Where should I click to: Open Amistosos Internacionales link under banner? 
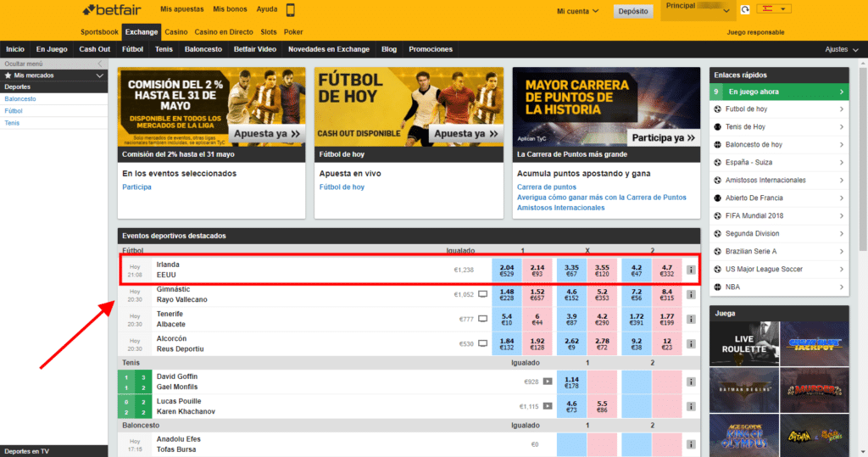[561, 208]
